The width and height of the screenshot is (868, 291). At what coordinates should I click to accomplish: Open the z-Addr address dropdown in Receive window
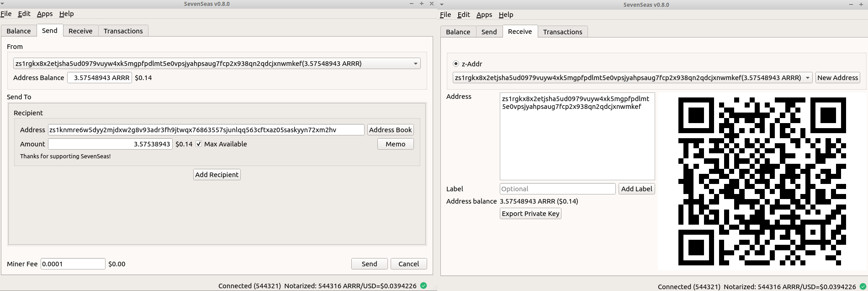pos(632,78)
